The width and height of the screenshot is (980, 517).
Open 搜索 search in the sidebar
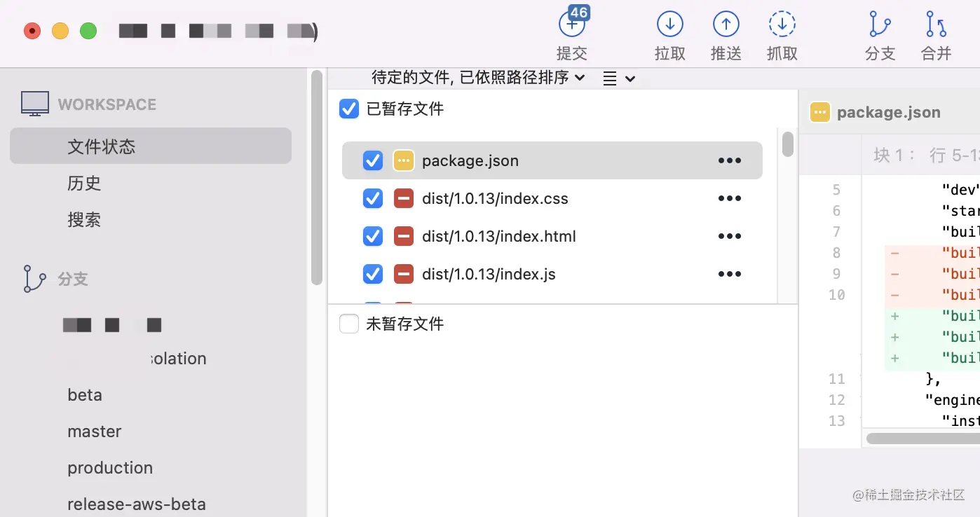pyautogui.click(x=85, y=219)
